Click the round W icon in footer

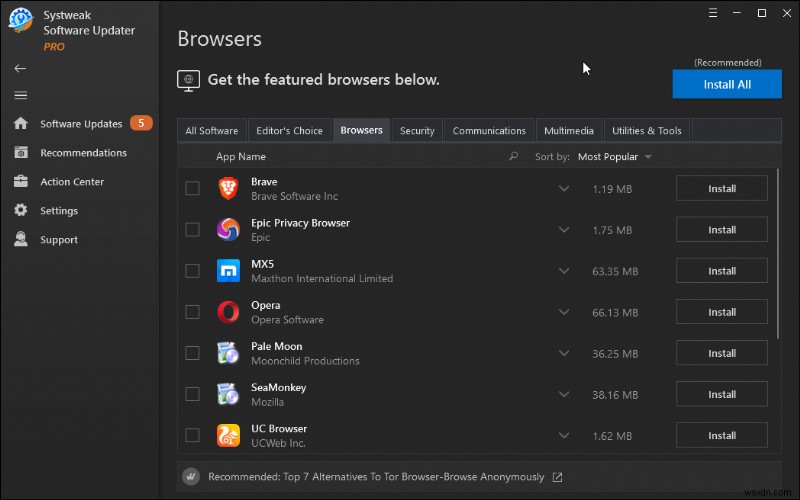tap(191, 477)
